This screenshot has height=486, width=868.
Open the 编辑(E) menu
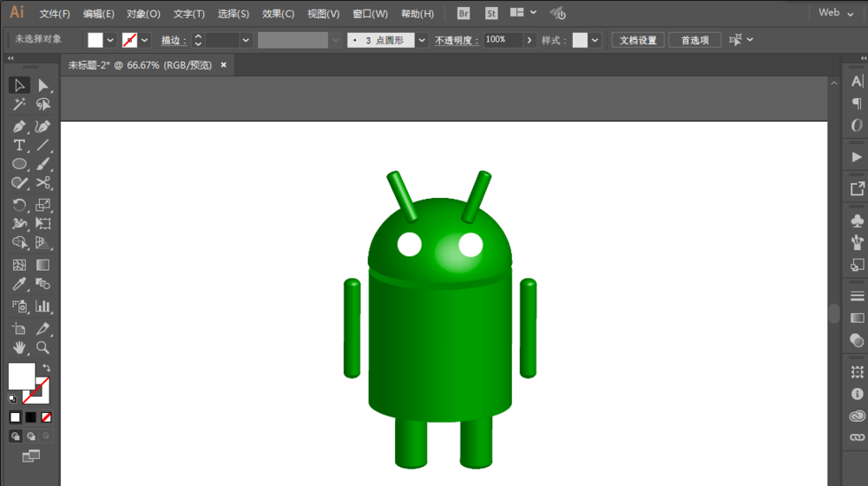click(x=99, y=14)
